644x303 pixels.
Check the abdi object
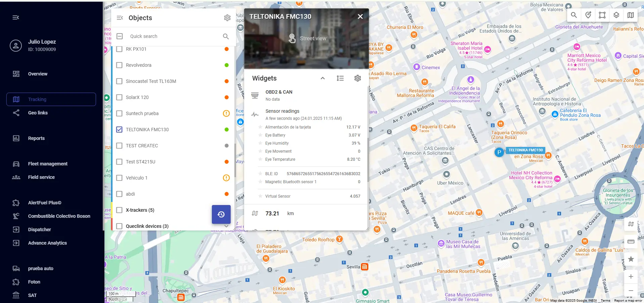point(119,194)
